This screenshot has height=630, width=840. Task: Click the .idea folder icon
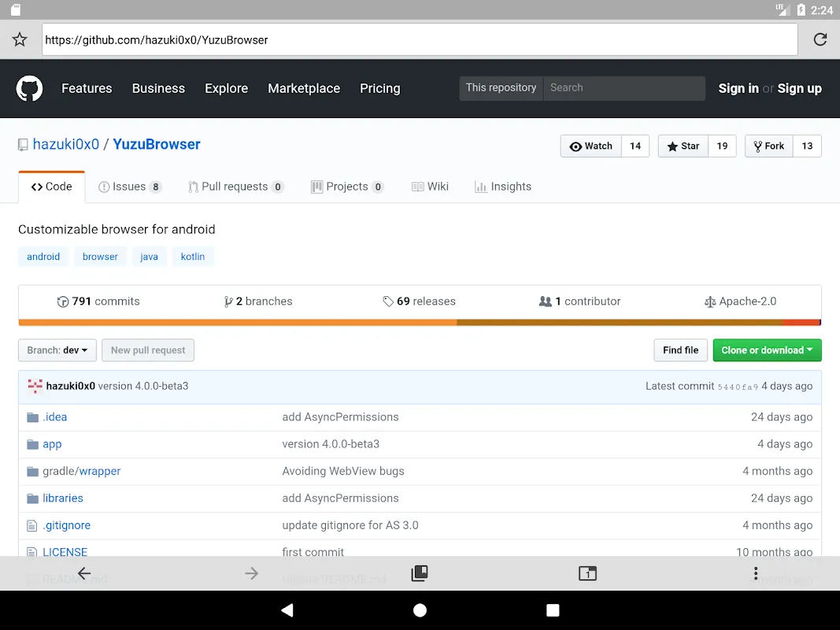point(33,417)
